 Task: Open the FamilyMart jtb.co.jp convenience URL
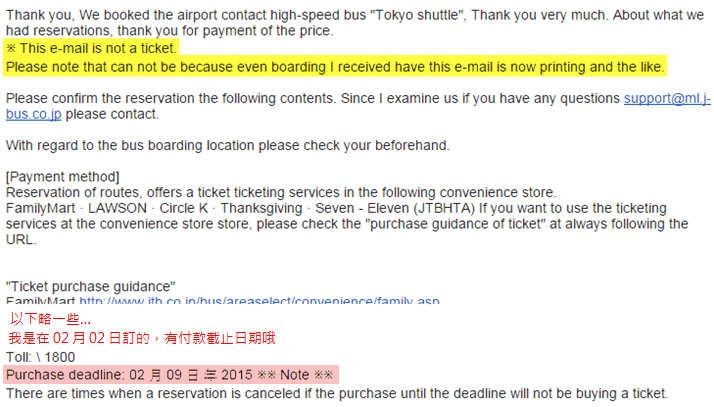coord(260,300)
